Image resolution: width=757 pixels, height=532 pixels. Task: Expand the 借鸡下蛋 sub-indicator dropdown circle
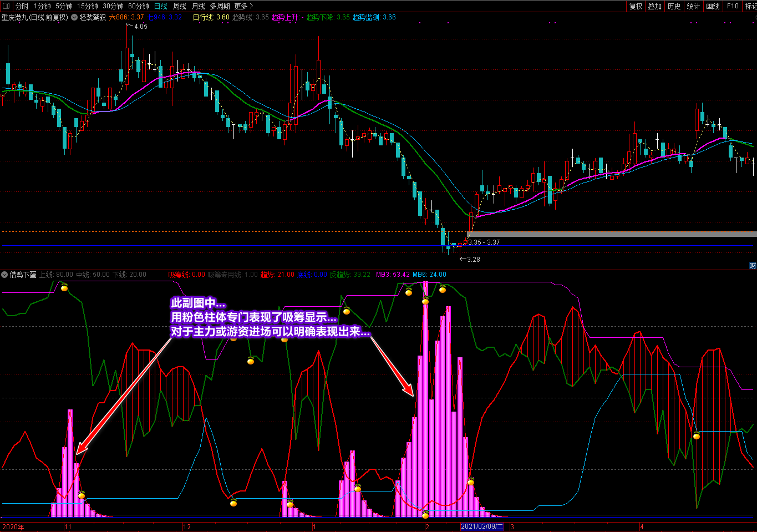[x=4, y=275]
